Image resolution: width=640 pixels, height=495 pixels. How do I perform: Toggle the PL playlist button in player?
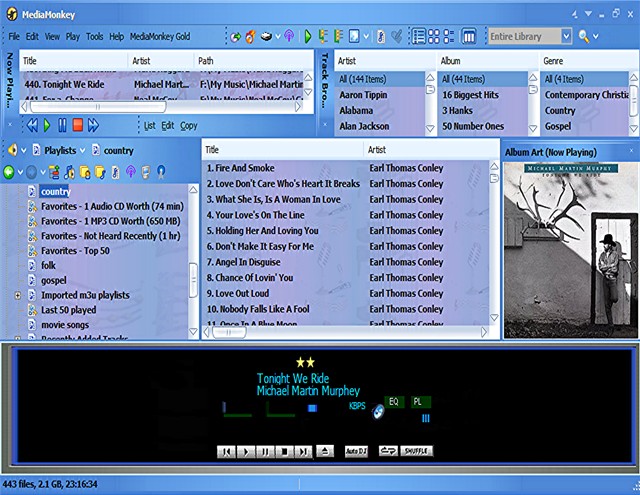click(420, 402)
